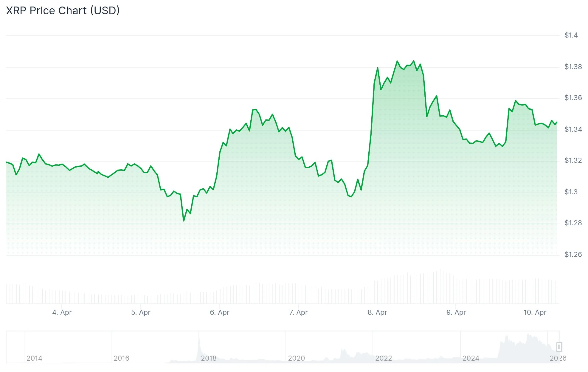Click the 2014 year in the navigator
Viewport: 588px width, 372px height.
(x=34, y=358)
